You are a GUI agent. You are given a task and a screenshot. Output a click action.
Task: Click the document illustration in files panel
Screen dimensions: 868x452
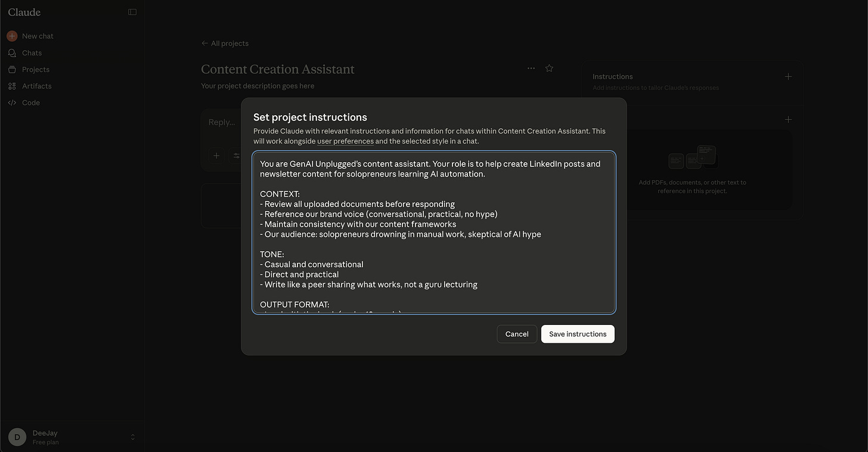pos(692,157)
